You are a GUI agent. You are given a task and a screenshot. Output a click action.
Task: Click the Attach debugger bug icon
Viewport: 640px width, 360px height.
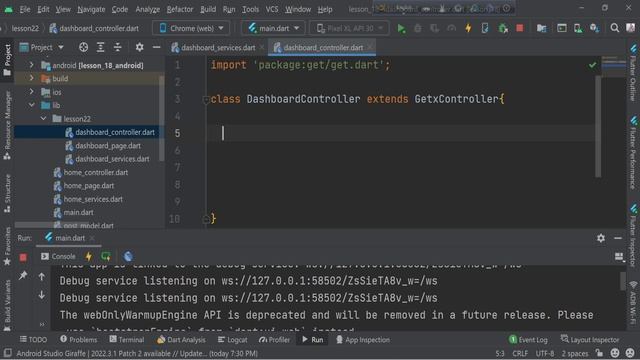[x=503, y=28]
